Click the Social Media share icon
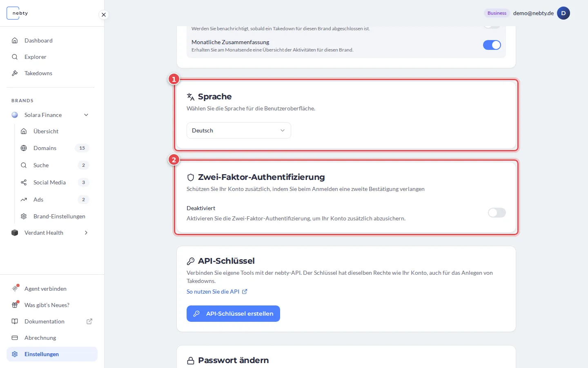Screen dimensions: 588x368 [24, 182]
